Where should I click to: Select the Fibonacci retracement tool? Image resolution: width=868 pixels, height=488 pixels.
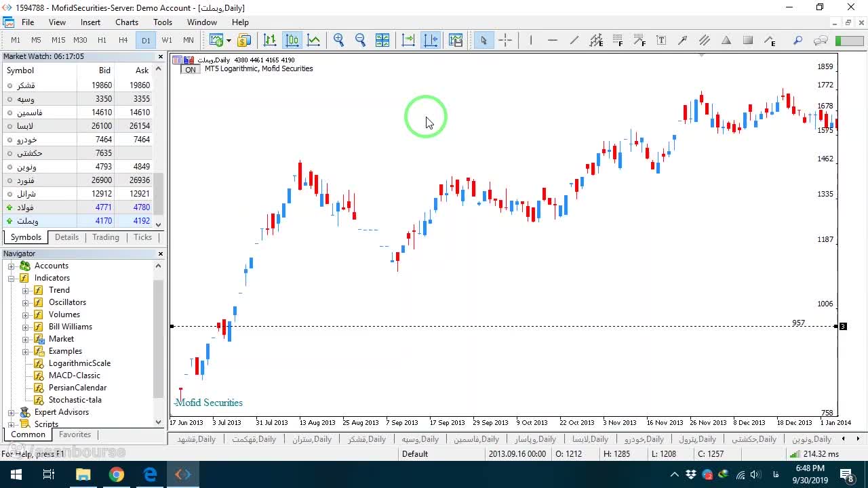click(618, 40)
